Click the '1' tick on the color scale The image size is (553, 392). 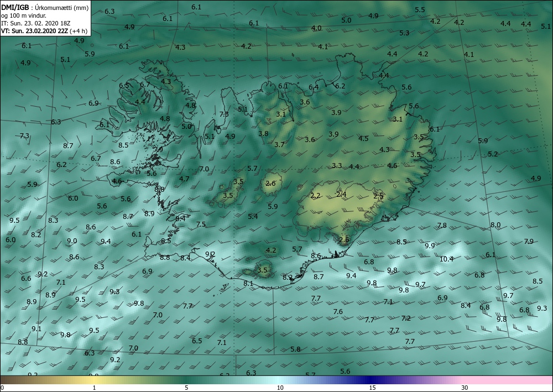click(94, 388)
